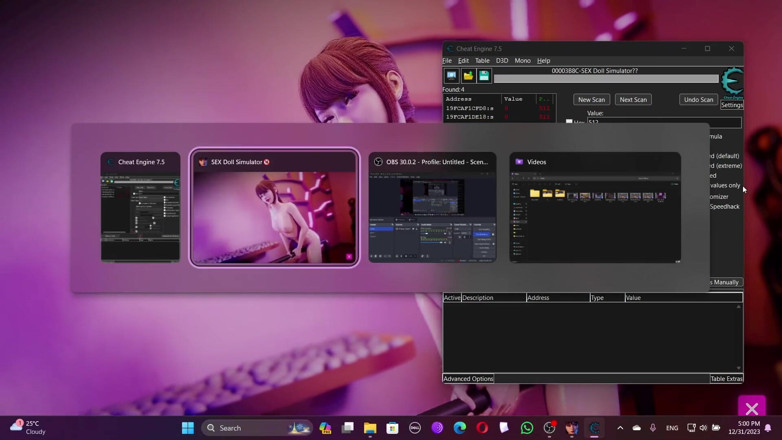The image size is (782, 440).
Task: Open the File menu in Cheat Engine
Action: [x=447, y=61]
